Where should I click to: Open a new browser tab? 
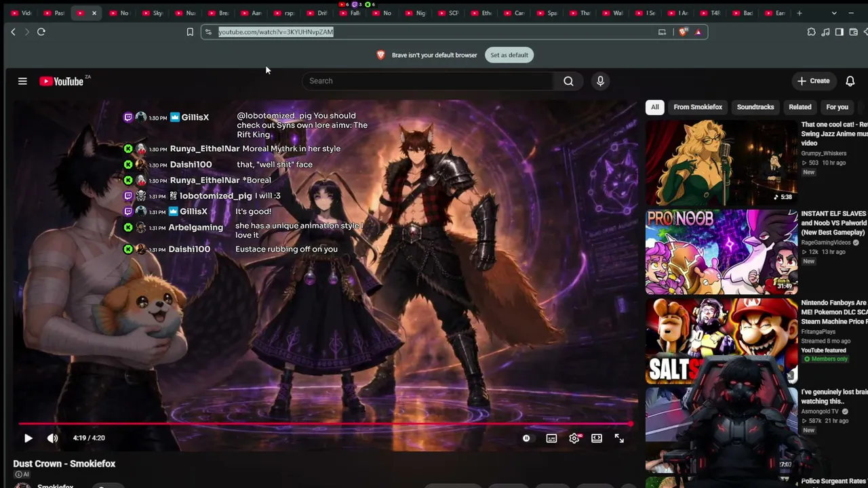pos(800,13)
